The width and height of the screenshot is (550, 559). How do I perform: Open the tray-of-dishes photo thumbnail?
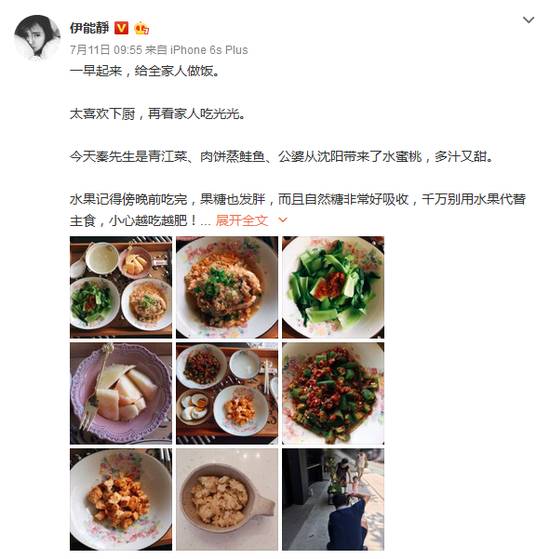pos(121,287)
